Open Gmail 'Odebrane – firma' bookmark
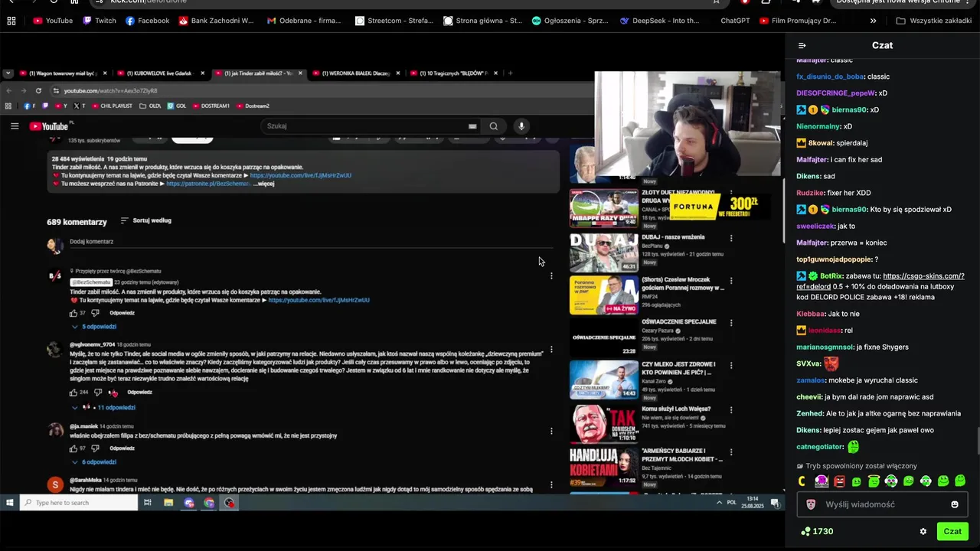Viewport: 980px width, 551px height. pyautogui.click(x=304, y=21)
